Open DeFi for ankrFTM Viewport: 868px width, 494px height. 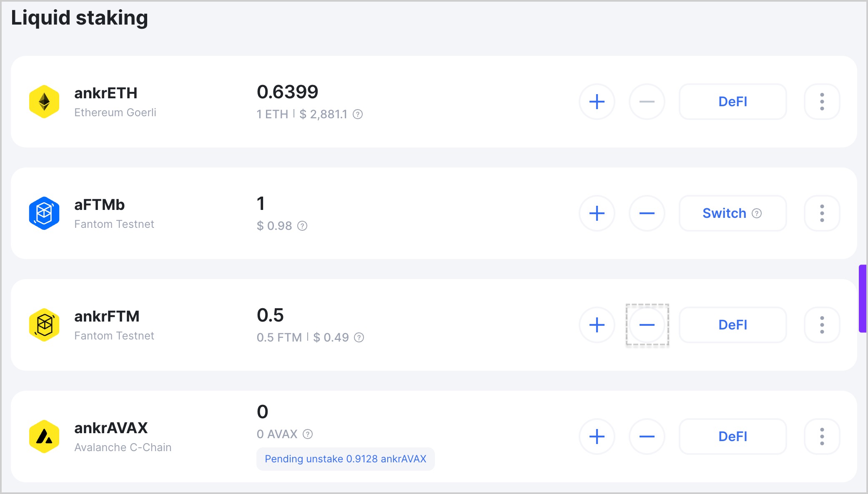pos(733,325)
